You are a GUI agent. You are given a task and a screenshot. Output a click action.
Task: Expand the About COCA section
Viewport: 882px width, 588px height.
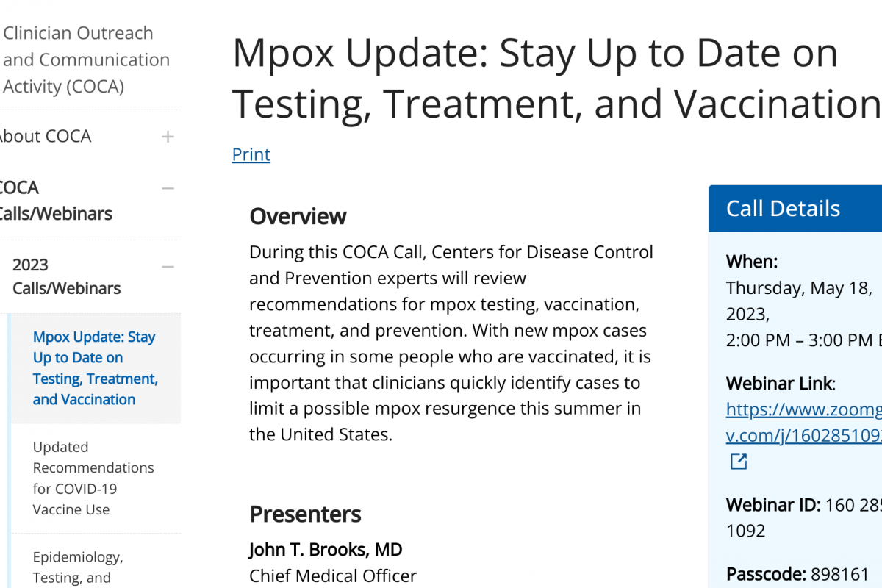tap(168, 137)
